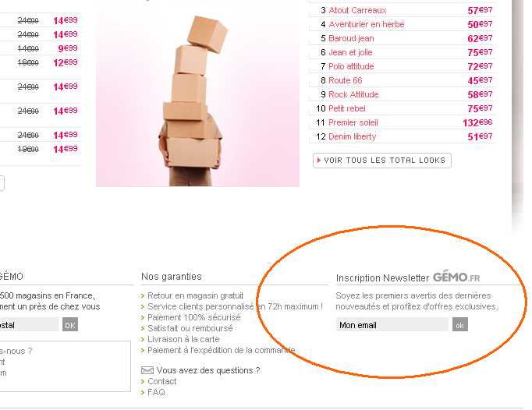Click the arrow on Voir tous les total looks

[x=318, y=161]
